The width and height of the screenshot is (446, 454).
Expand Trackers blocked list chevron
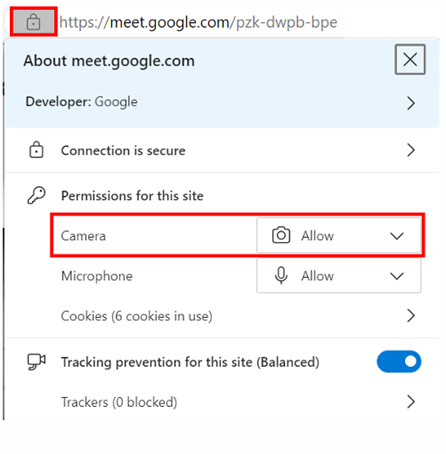click(411, 401)
